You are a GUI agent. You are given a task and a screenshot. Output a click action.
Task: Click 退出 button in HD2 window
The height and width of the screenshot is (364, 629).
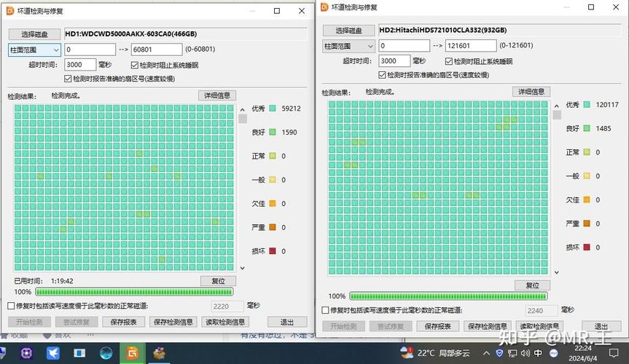(601, 326)
